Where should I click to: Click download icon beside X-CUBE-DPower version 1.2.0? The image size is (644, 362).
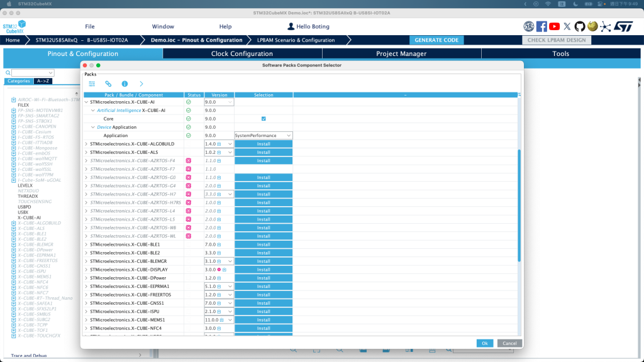pyautogui.click(x=219, y=278)
